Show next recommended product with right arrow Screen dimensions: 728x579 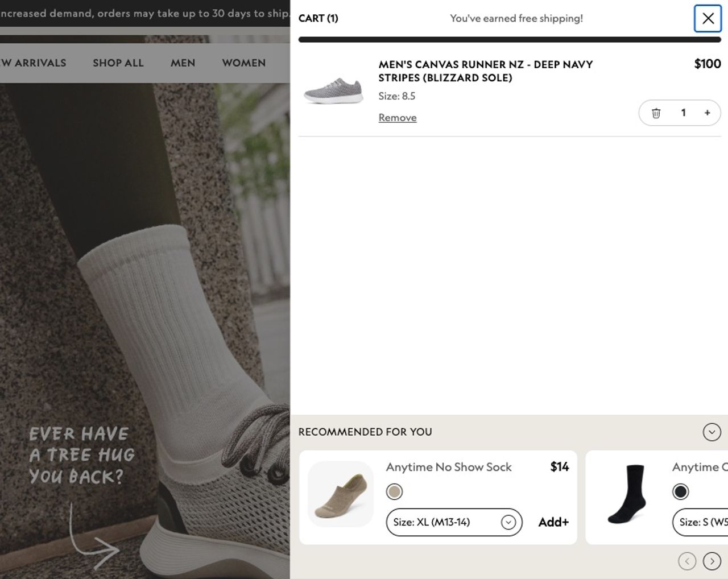pyautogui.click(x=712, y=561)
